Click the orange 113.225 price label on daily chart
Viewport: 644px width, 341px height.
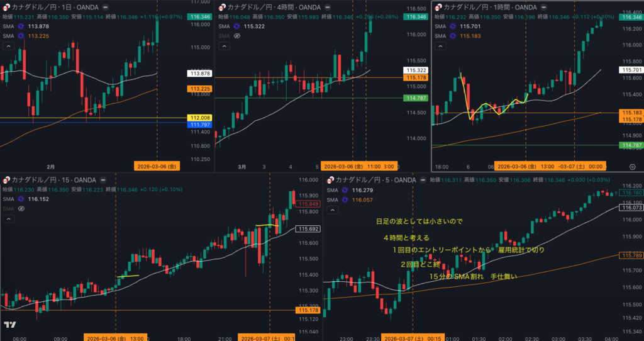[x=200, y=89]
